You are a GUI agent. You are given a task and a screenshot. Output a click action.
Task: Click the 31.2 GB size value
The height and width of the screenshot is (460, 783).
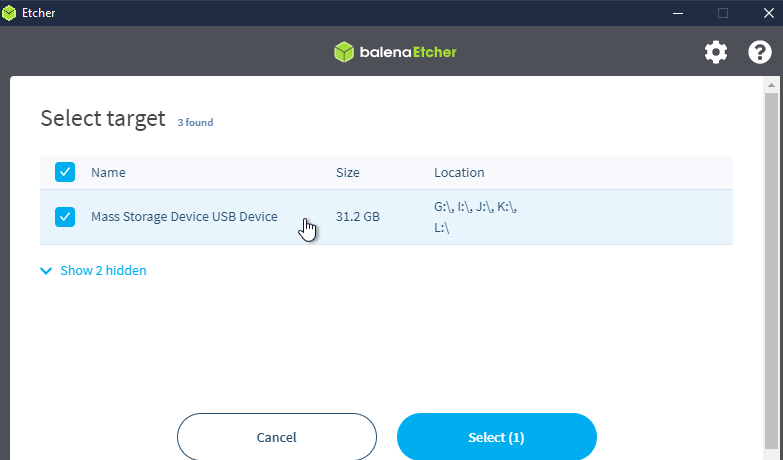tap(358, 216)
